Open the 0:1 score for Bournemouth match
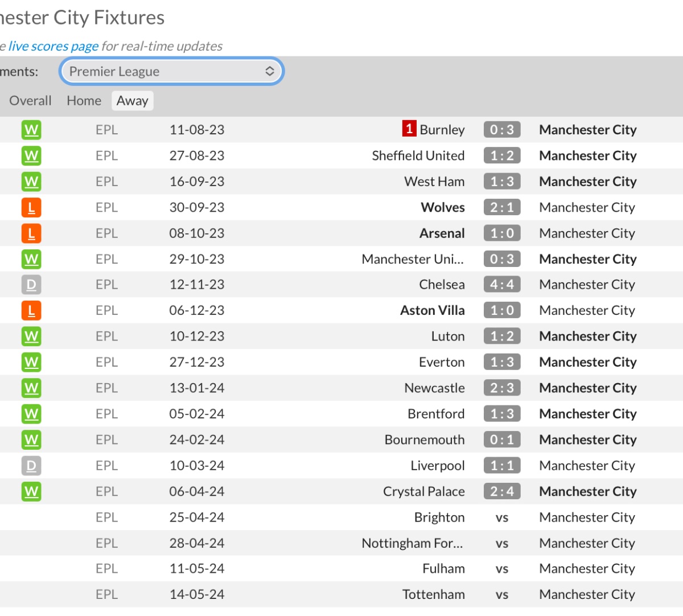Image resolution: width=683 pixels, height=616 pixels. 502,440
